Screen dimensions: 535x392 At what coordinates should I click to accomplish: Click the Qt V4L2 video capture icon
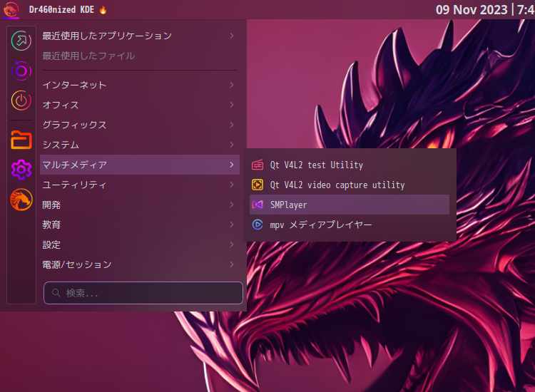pos(258,185)
